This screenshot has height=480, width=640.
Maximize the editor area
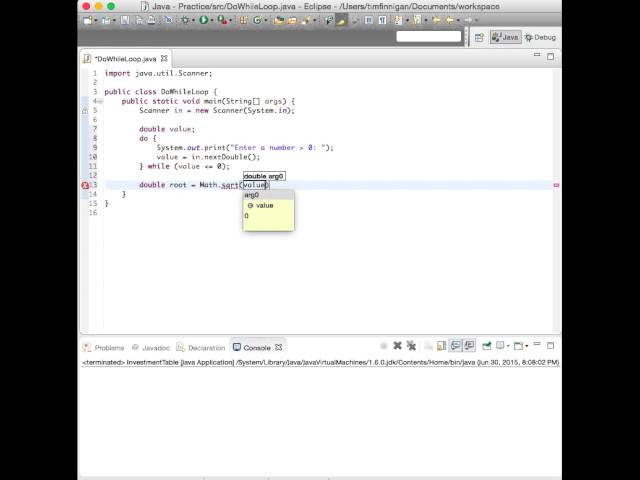point(551,57)
